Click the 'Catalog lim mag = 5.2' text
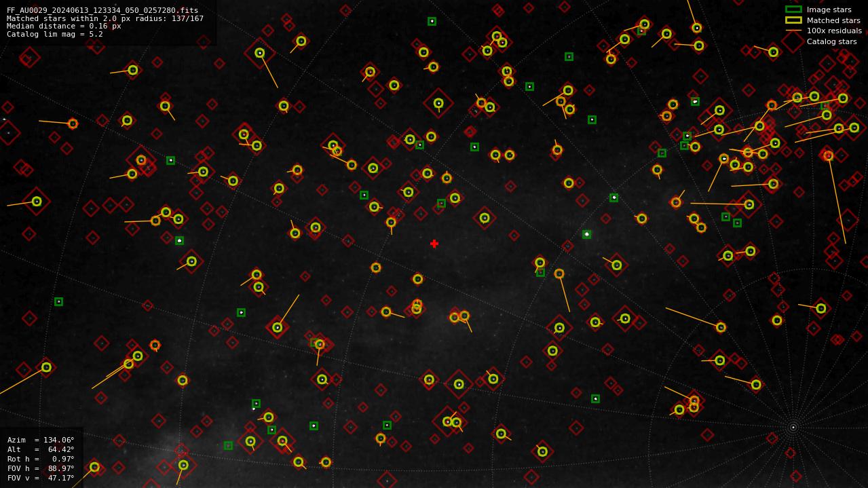Image resolution: width=868 pixels, height=488 pixels. pyautogui.click(x=55, y=34)
